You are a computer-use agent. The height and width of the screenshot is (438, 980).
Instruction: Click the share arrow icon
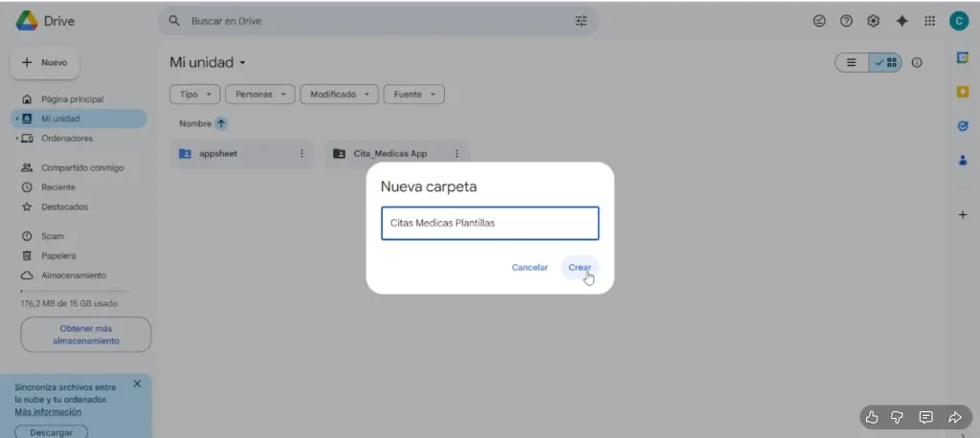pyautogui.click(x=954, y=417)
